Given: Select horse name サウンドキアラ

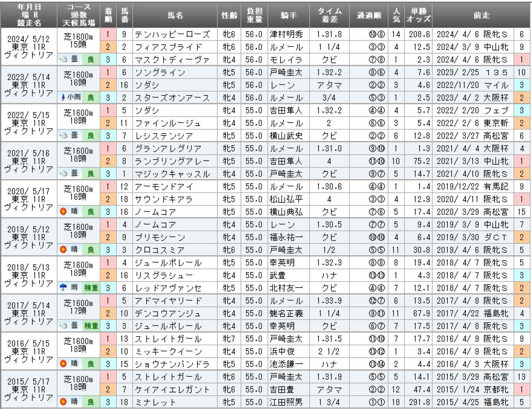Looking at the screenshot, I should point(164,199).
